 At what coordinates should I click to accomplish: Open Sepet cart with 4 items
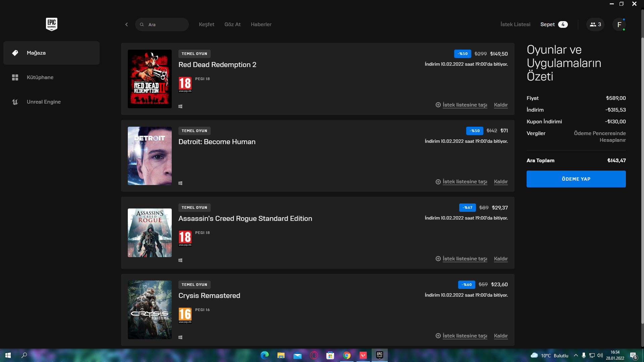coord(554,24)
